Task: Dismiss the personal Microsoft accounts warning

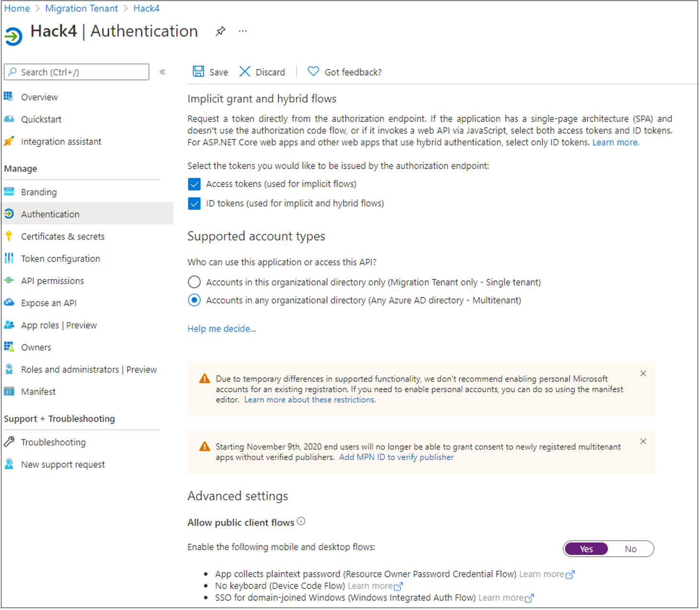Action: (643, 373)
